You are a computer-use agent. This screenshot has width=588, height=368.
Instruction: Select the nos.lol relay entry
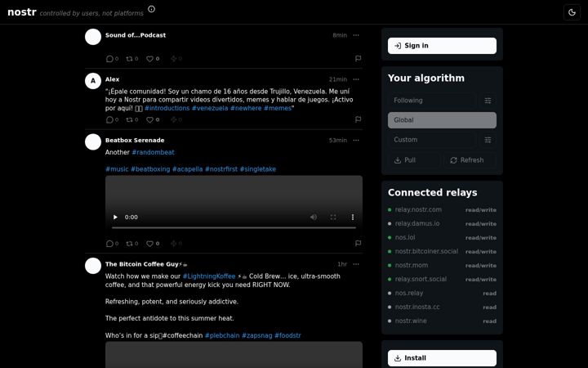pos(442,238)
